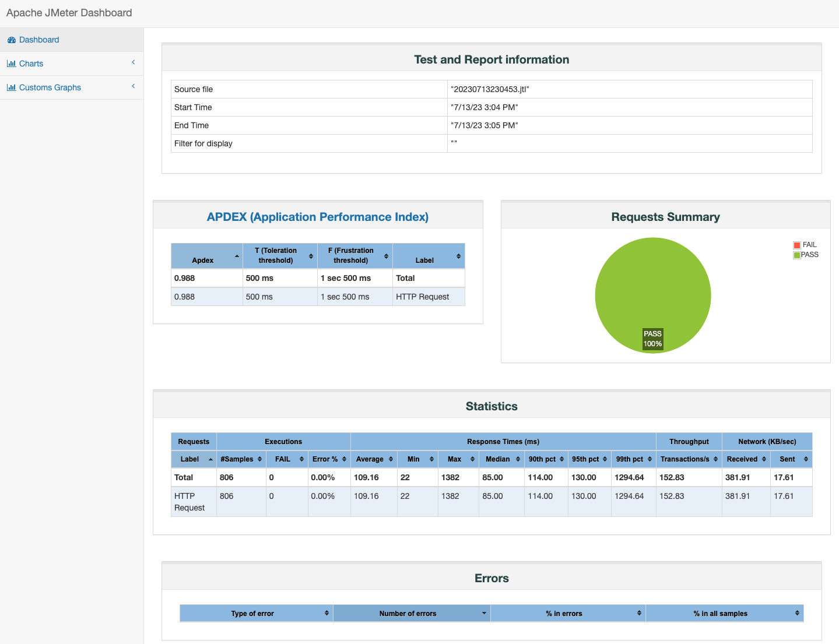Sort Statistics by Average column
The height and width of the screenshot is (644, 839).
click(x=374, y=459)
